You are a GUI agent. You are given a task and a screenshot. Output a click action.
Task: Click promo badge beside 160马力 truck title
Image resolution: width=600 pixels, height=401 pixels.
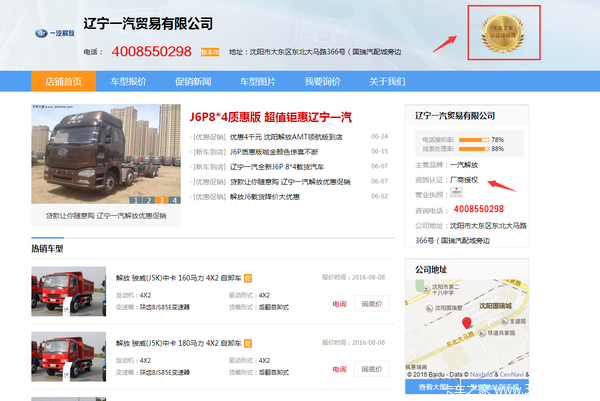[x=248, y=278]
